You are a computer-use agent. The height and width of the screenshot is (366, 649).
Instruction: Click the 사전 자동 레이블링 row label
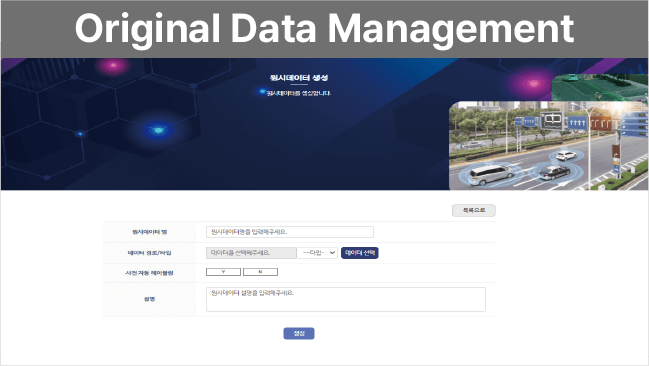(149, 273)
